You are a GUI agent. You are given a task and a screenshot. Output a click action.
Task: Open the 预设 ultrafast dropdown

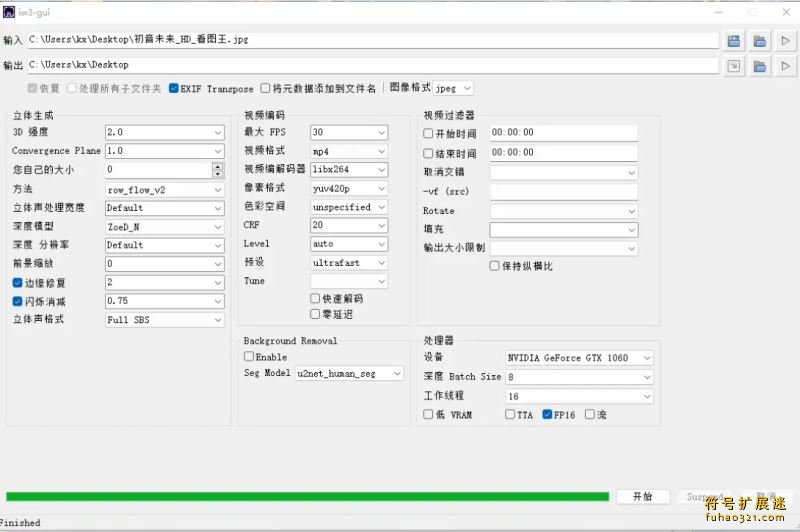(x=349, y=263)
